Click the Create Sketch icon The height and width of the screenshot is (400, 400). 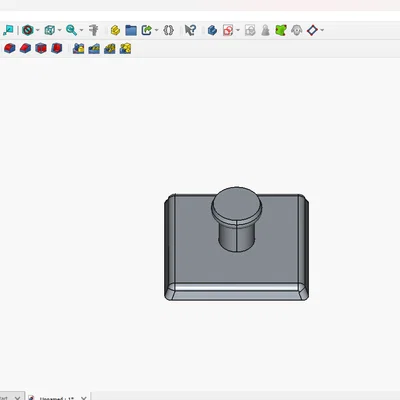click(x=228, y=30)
